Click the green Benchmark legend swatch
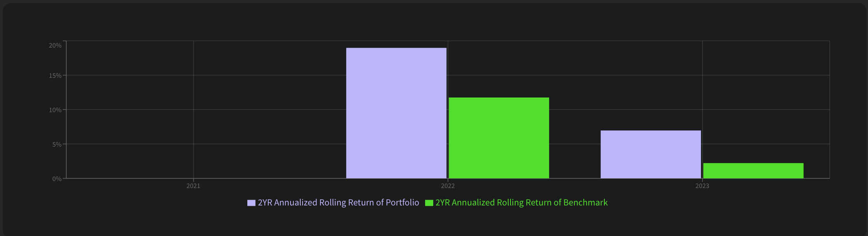Image resolution: width=868 pixels, height=236 pixels. (429, 203)
